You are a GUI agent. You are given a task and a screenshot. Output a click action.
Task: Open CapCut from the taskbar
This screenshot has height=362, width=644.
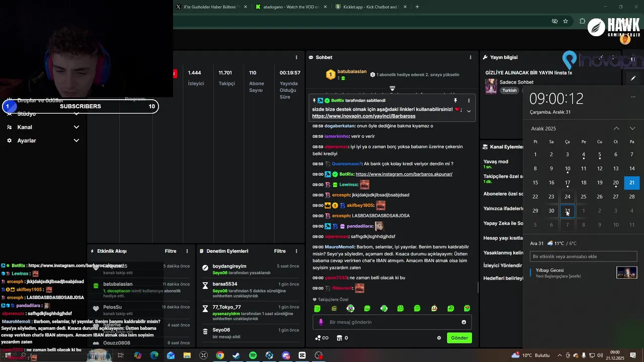tap(302, 355)
